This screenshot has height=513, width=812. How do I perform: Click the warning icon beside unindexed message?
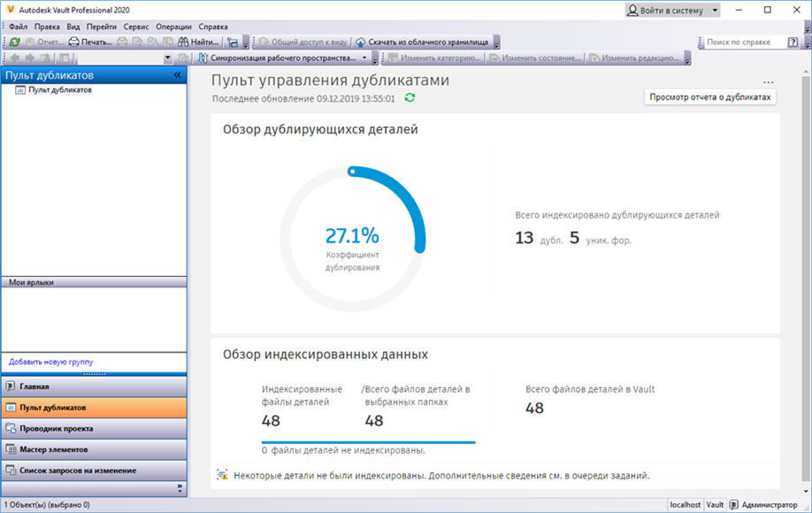[222, 475]
